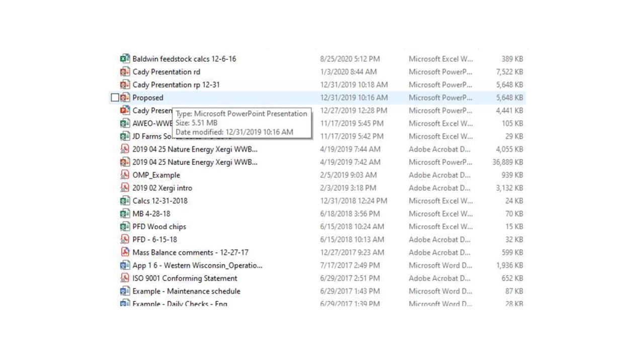Click the PDF icon next to PFD - 6-15-18
The width and height of the screenshot is (644, 362).
pos(125,239)
